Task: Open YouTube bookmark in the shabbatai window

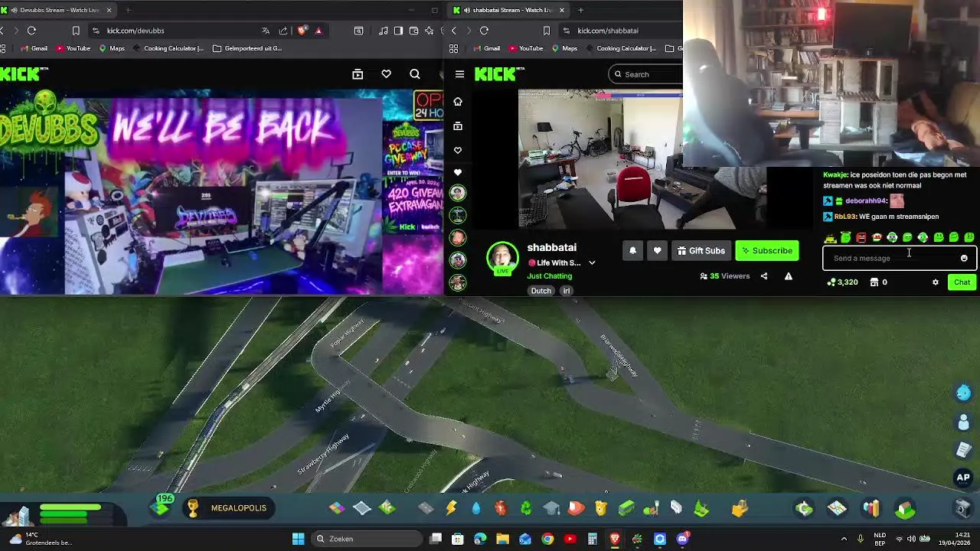Action: point(524,48)
